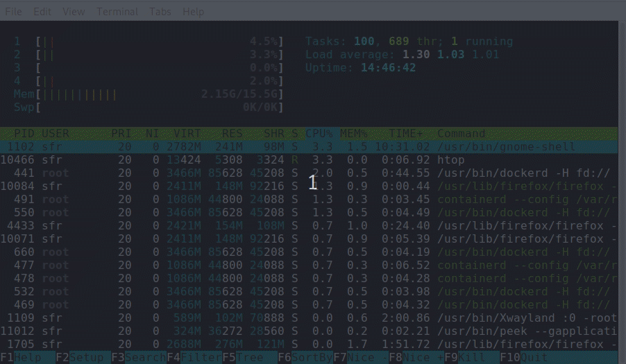
Task: Sort by MEM% column header
Action: [x=354, y=134]
